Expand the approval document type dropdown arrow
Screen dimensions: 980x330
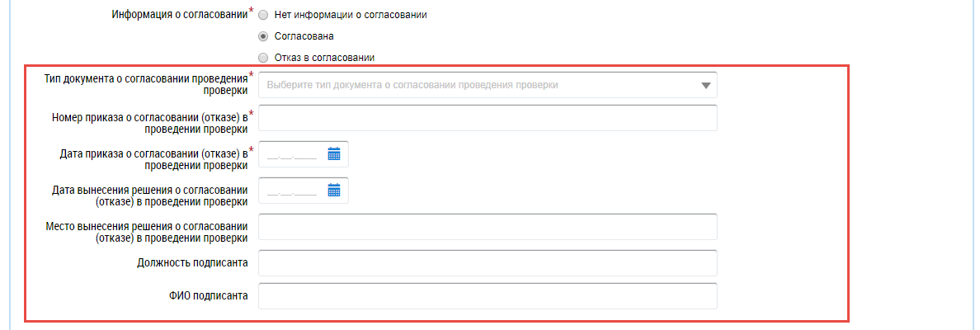pos(705,85)
